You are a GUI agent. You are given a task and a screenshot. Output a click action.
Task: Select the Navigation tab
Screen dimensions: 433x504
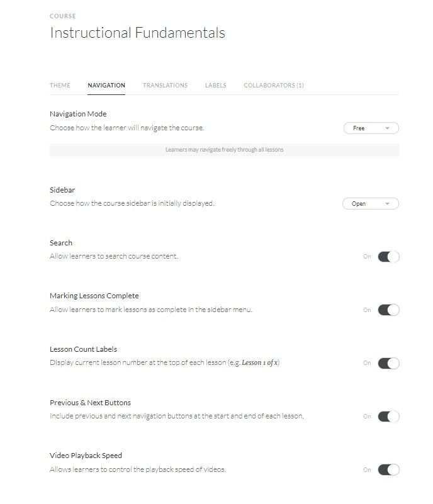pyautogui.click(x=106, y=86)
